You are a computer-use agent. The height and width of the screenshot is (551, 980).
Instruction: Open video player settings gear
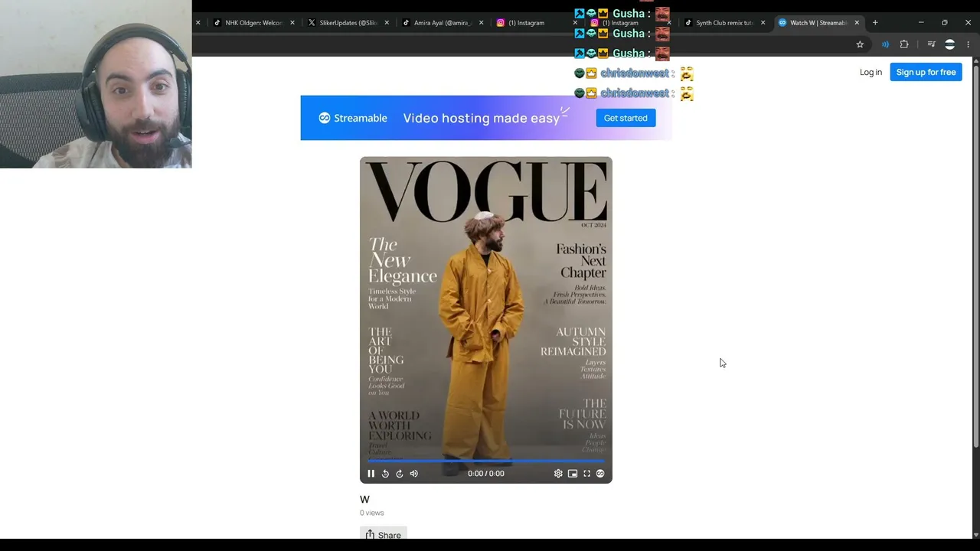point(558,474)
